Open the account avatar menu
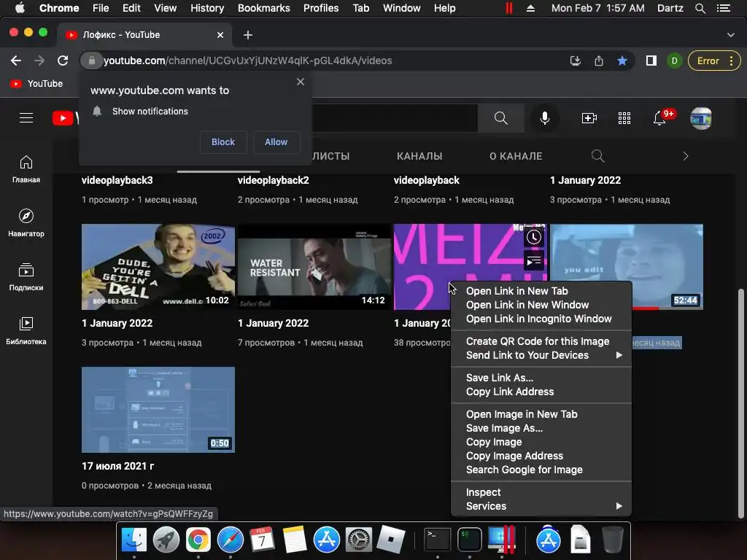 tap(701, 117)
